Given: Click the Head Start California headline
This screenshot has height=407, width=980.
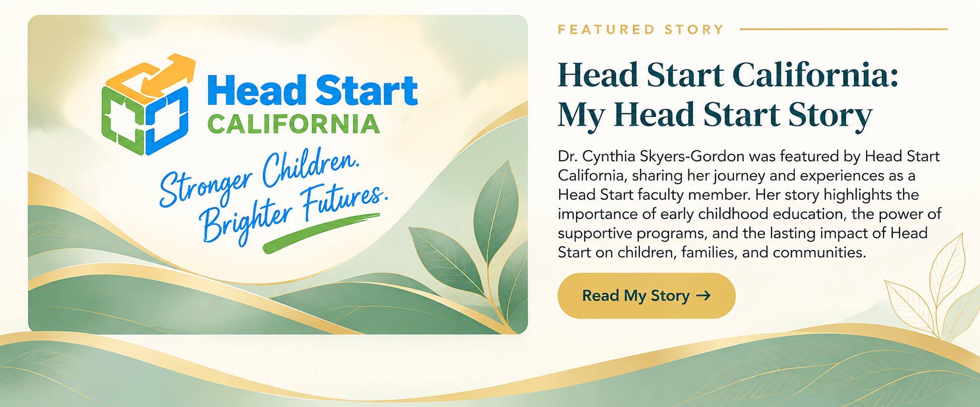Looking at the screenshot, I should coord(728,76).
